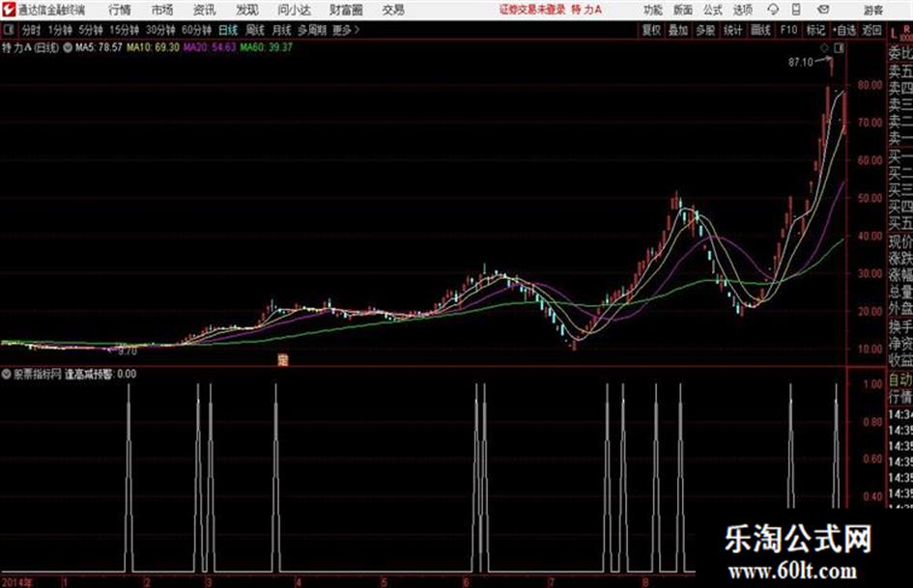Viewport: 913px width, 588px height.
Task: Switch to 1分钟 period
Action: click(59, 30)
